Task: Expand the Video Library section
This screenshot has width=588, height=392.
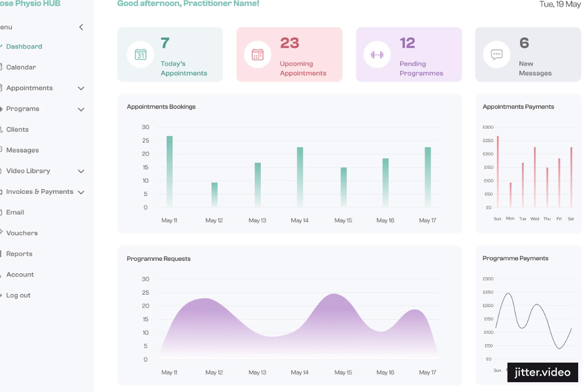Action: tap(81, 171)
